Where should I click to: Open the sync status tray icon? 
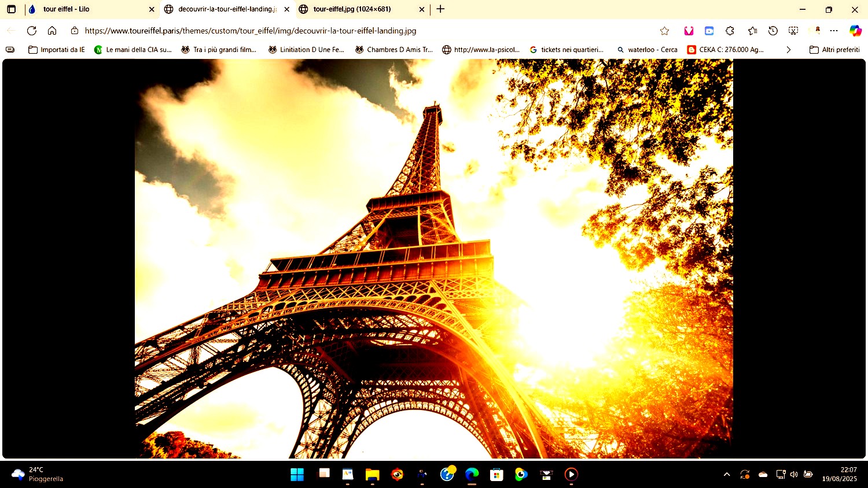pos(745,475)
